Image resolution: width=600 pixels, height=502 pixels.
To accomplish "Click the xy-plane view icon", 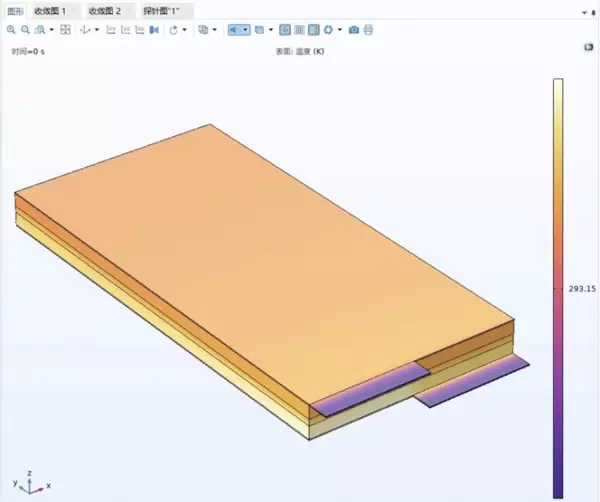I will 111,30.
